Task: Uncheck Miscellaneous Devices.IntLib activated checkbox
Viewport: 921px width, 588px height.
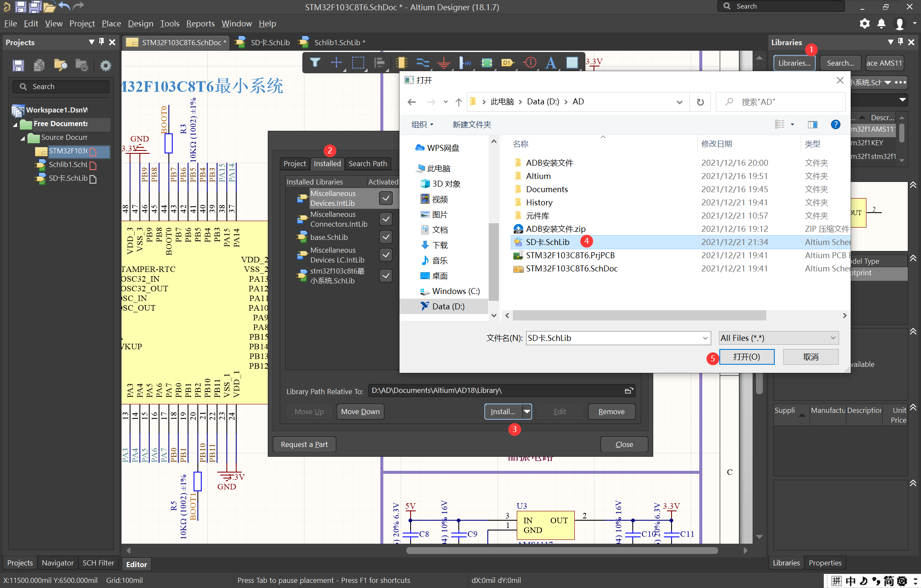Action: 385,198
